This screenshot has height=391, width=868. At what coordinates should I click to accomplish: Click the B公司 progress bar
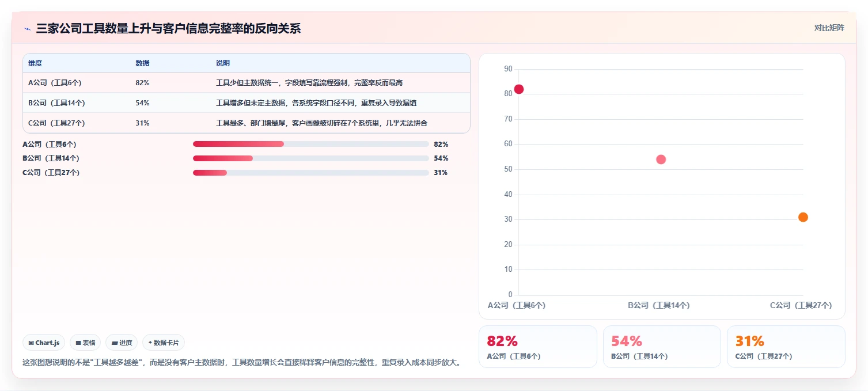pos(311,158)
